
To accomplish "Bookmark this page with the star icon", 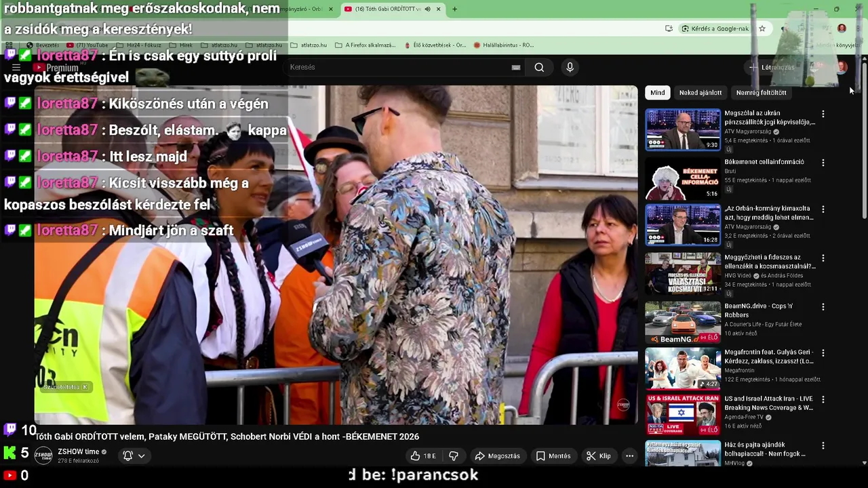I will pos(762,28).
